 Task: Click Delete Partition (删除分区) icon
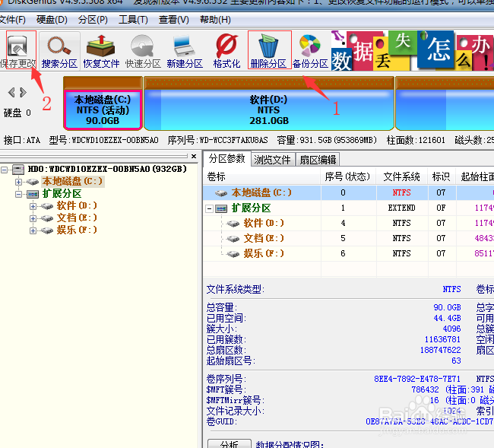(x=269, y=49)
